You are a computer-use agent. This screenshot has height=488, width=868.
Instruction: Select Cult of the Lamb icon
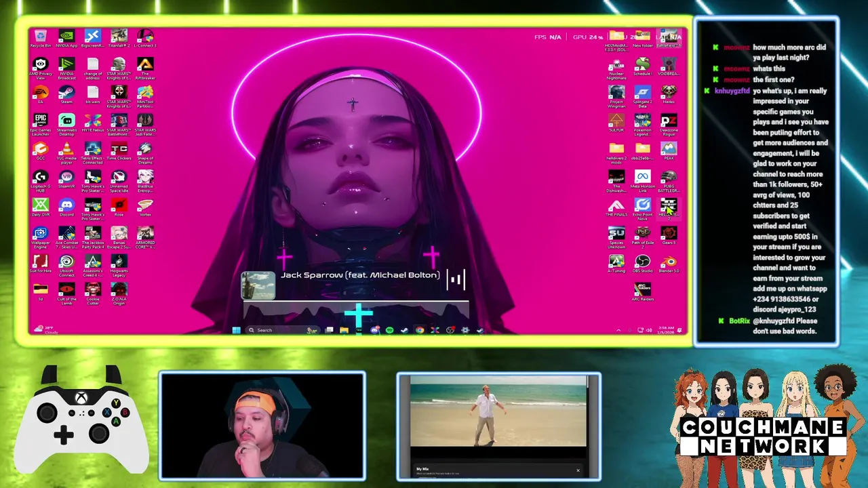tap(66, 293)
